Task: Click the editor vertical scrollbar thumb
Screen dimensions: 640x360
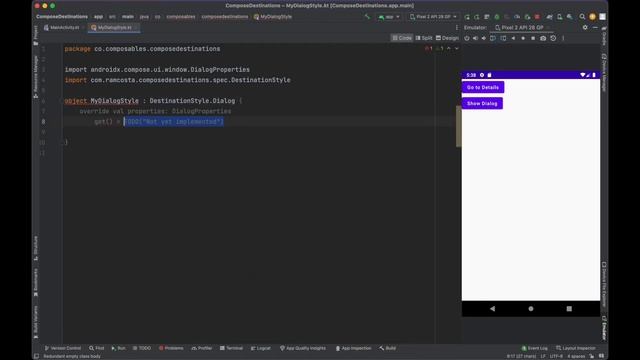Action: pyautogui.click(x=458, y=126)
